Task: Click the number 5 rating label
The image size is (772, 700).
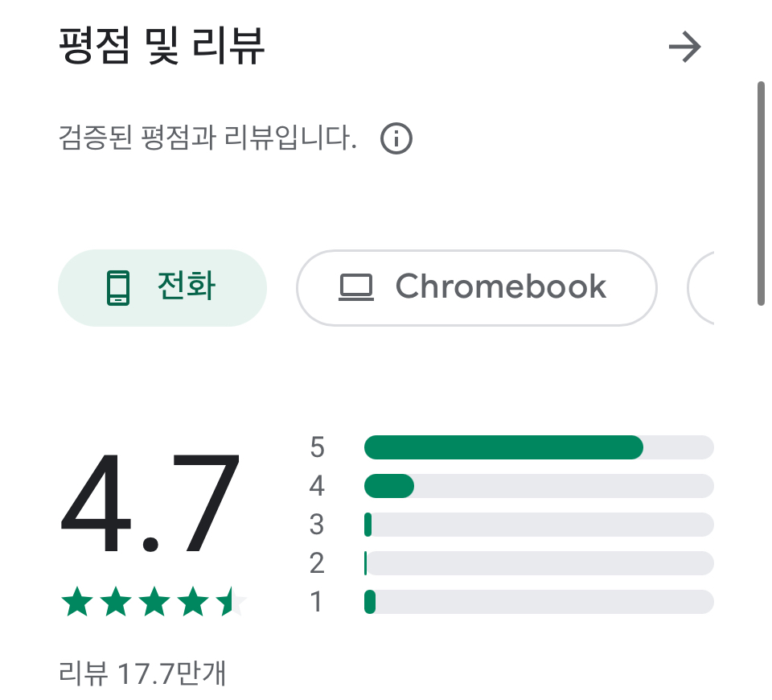Action: point(317,447)
